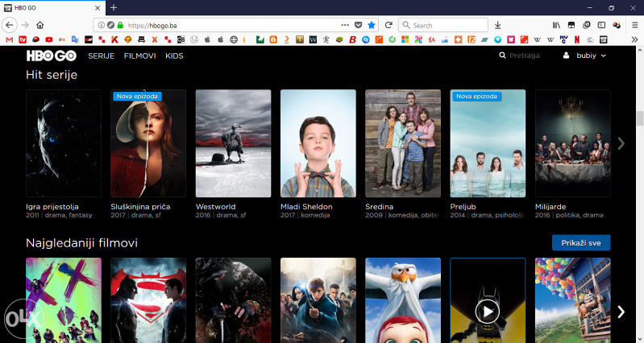Open the Netflix bookmark icon

pos(577,39)
